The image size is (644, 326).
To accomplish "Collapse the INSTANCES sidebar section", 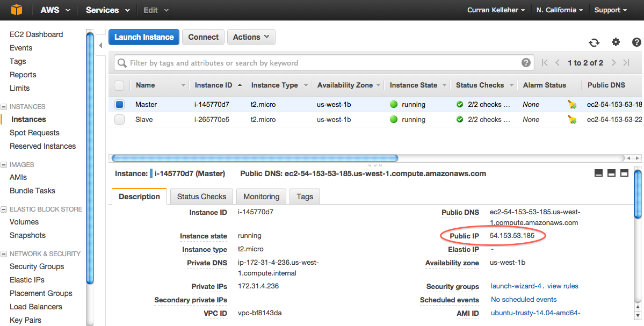I will 4,107.
